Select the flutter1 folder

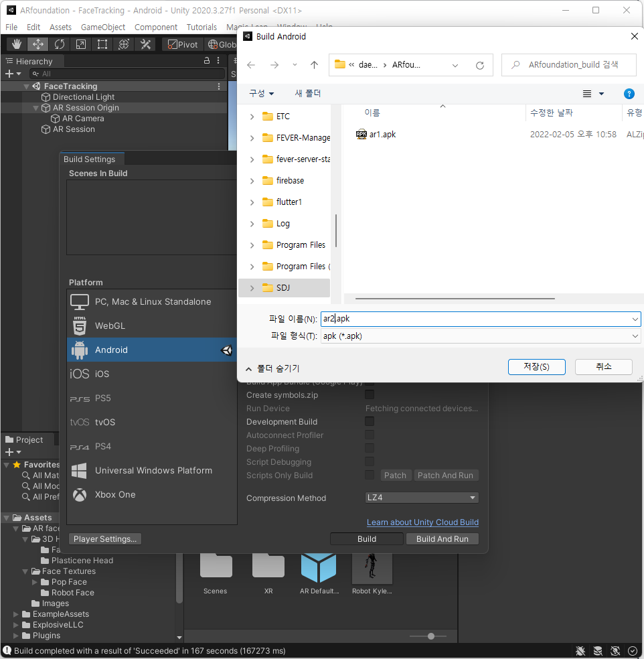click(289, 202)
